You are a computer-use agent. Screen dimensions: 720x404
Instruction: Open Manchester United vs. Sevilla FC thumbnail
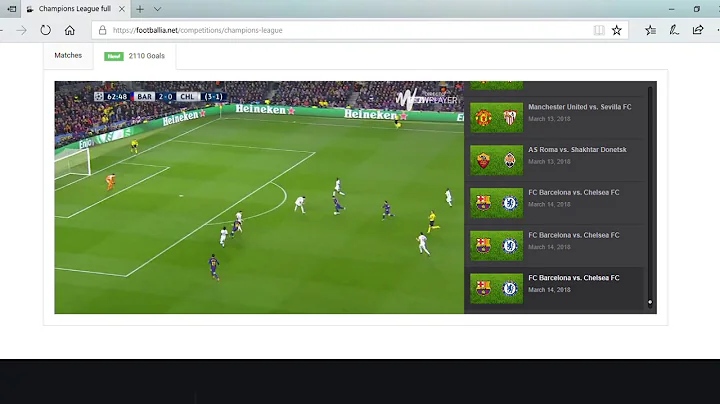[496, 118]
